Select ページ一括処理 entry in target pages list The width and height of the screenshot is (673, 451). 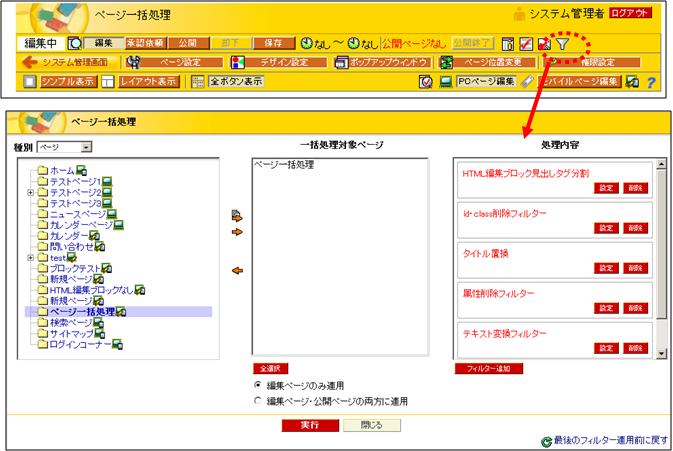pos(284,165)
